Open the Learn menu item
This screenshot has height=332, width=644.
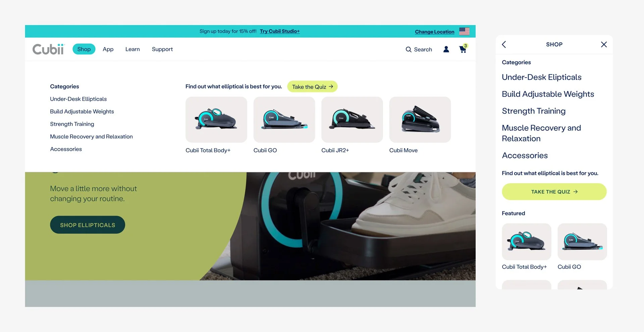click(132, 49)
